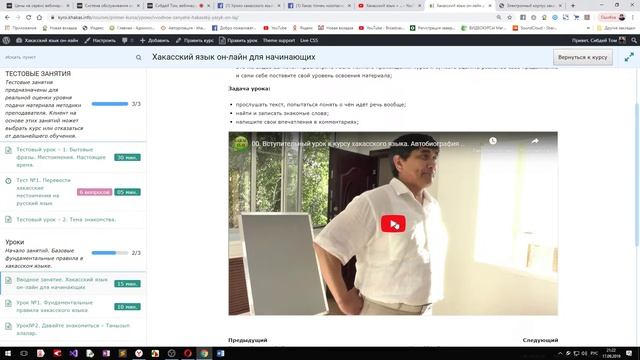
Task: Click the Opera icon in the taskbar
Action: tap(188, 353)
